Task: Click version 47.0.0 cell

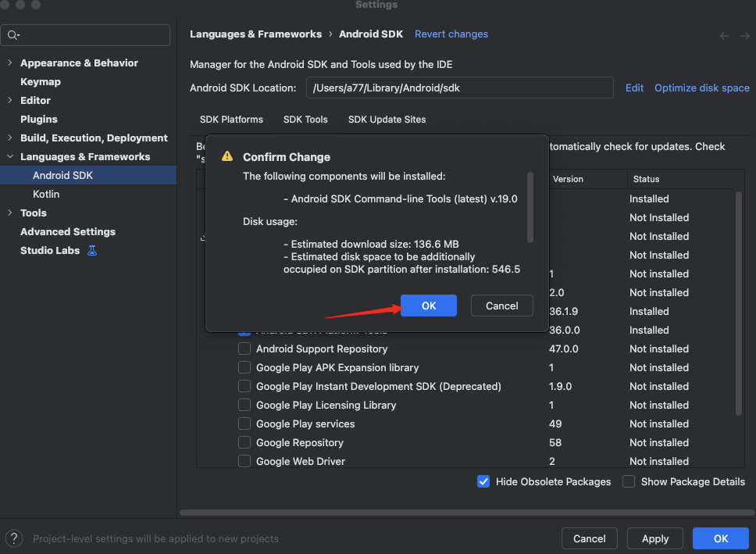Action: tap(564, 348)
